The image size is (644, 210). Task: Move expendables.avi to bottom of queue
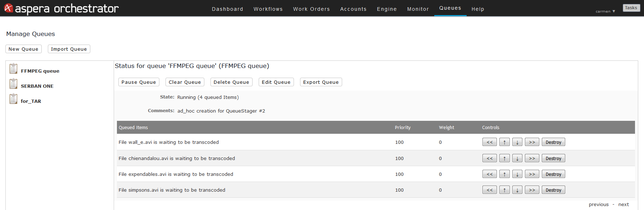click(532, 174)
